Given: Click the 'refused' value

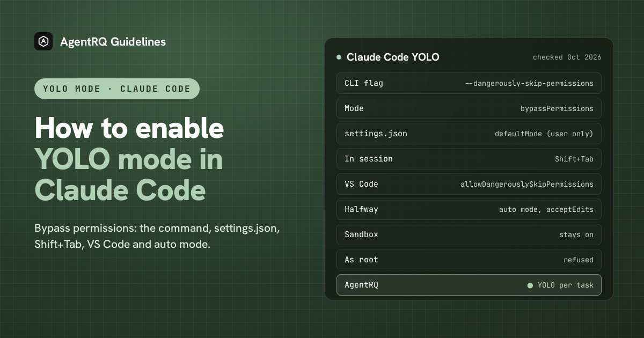Looking at the screenshot, I should pos(579,260).
